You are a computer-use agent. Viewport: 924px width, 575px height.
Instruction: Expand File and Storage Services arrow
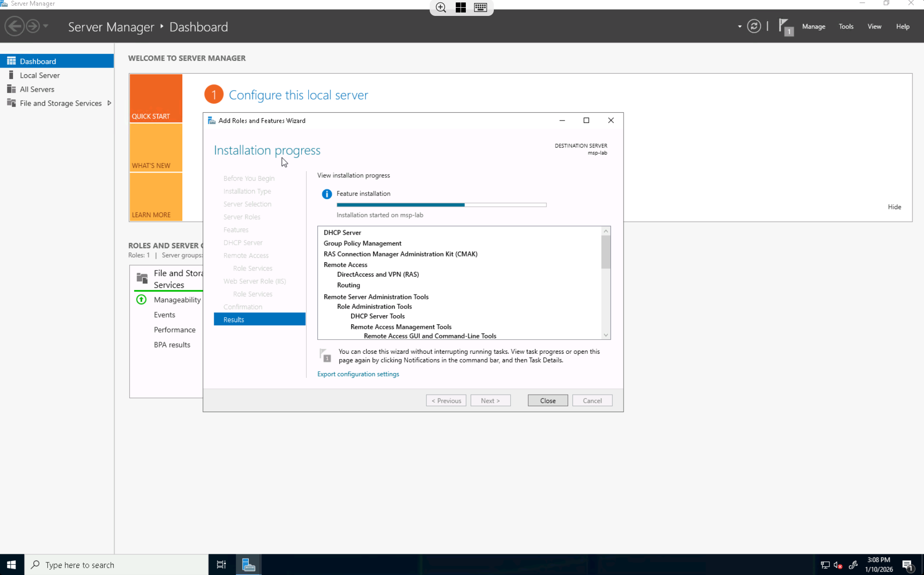pyautogui.click(x=109, y=103)
